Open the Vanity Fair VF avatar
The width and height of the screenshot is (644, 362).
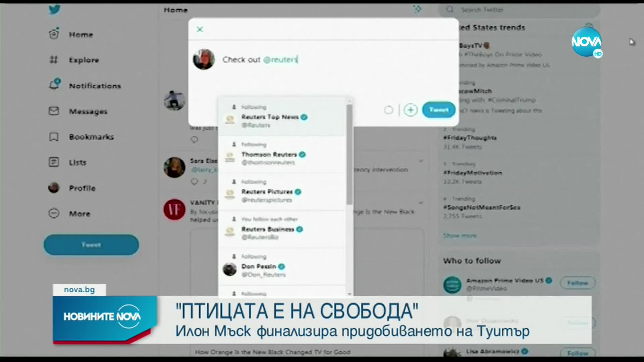(174, 209)
